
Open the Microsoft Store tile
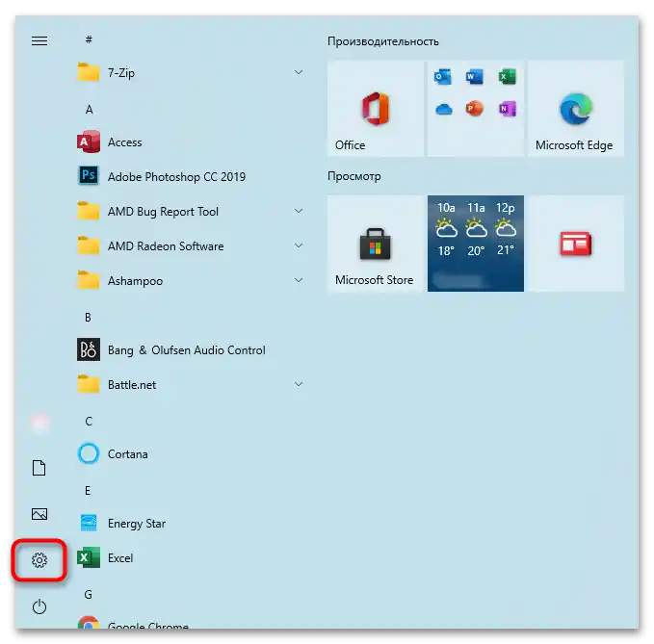click(x=376, y=244)
